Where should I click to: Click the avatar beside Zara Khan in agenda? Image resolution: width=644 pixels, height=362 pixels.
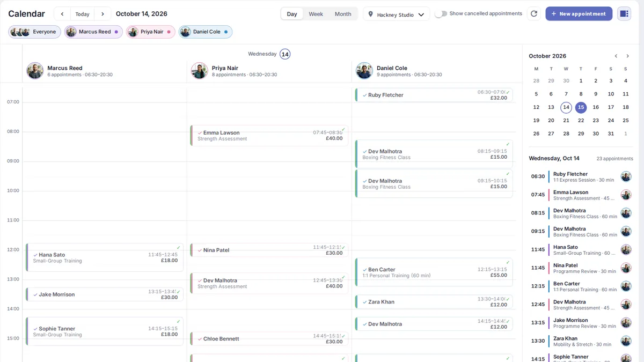626,341
